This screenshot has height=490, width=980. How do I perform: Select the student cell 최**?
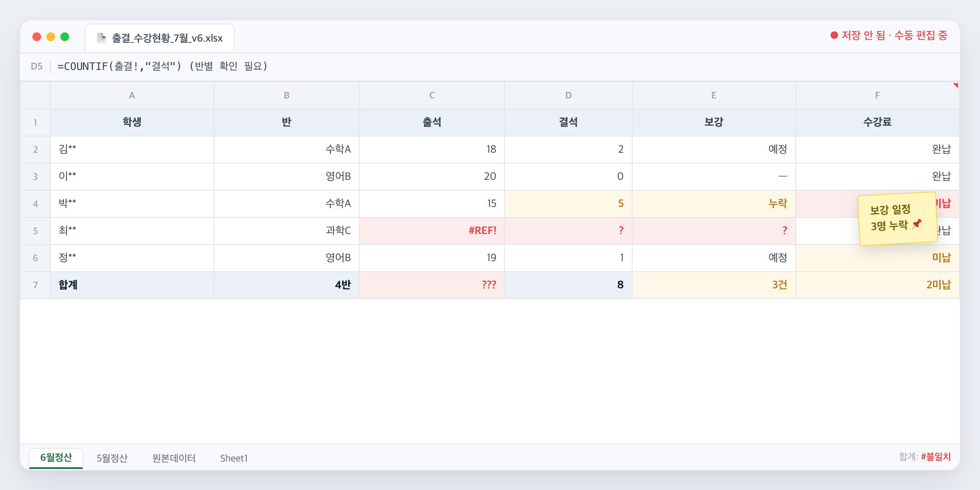(x=132, y=231)
